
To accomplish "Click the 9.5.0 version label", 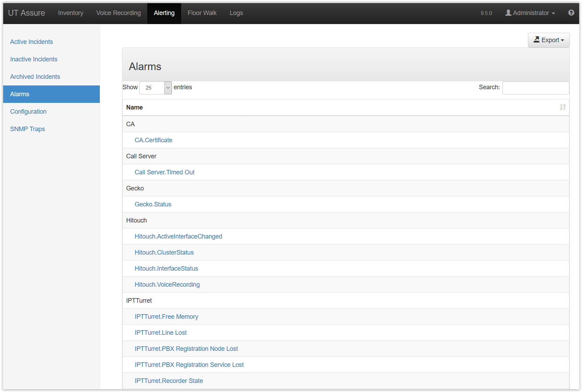I will (x=486, y=13).
